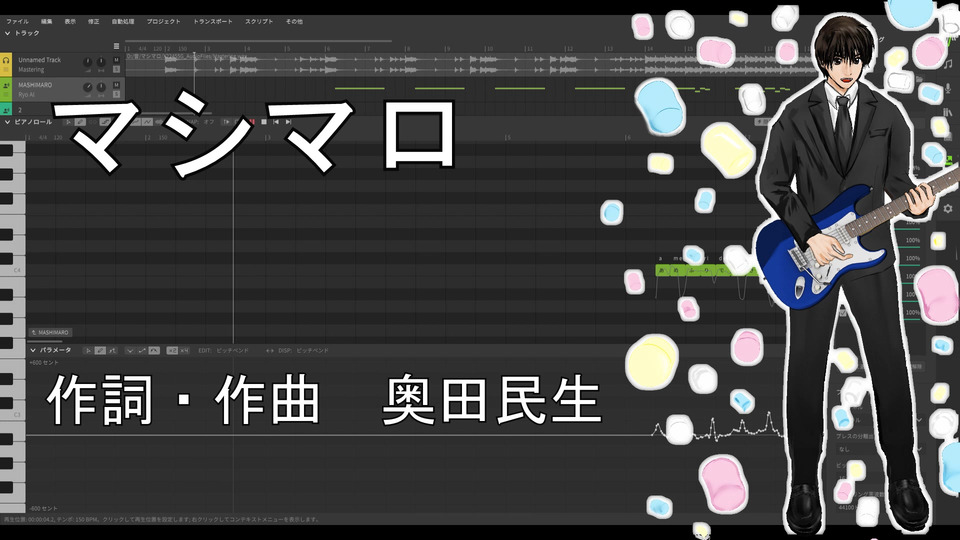Click the Mastering label under Unnamed Track
The width and height of the screenshot is (960, 540).
31,70
